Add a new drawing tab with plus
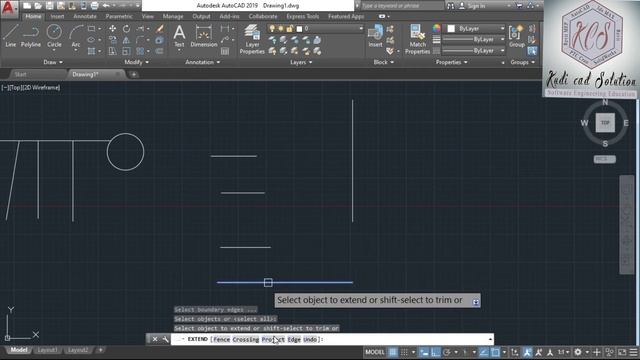This screenshot has height=360, width=640. tap(134, 74)
